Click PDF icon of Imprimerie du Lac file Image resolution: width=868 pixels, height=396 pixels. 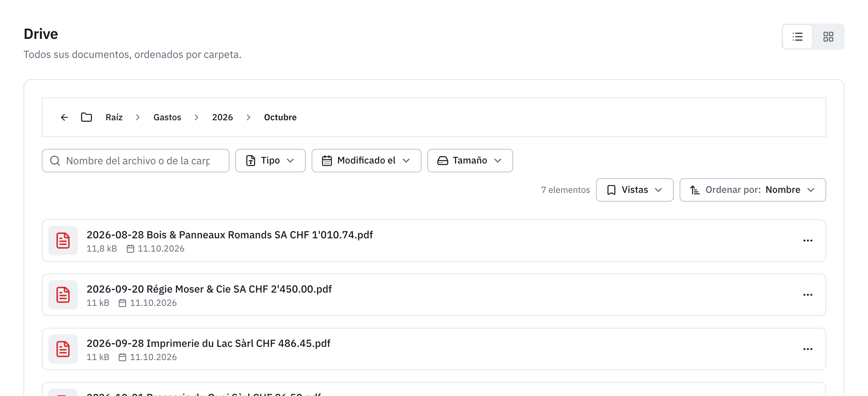click(63, 349)
